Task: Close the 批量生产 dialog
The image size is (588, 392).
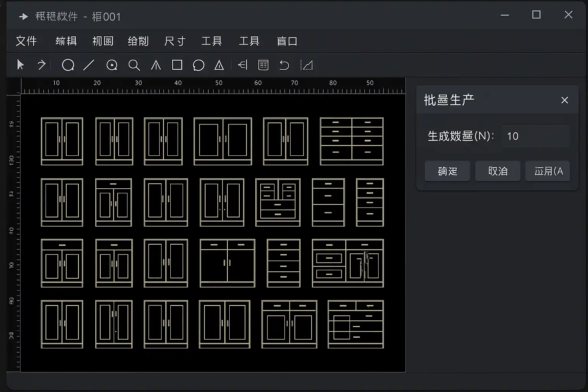Action: (x=565, y=100)
